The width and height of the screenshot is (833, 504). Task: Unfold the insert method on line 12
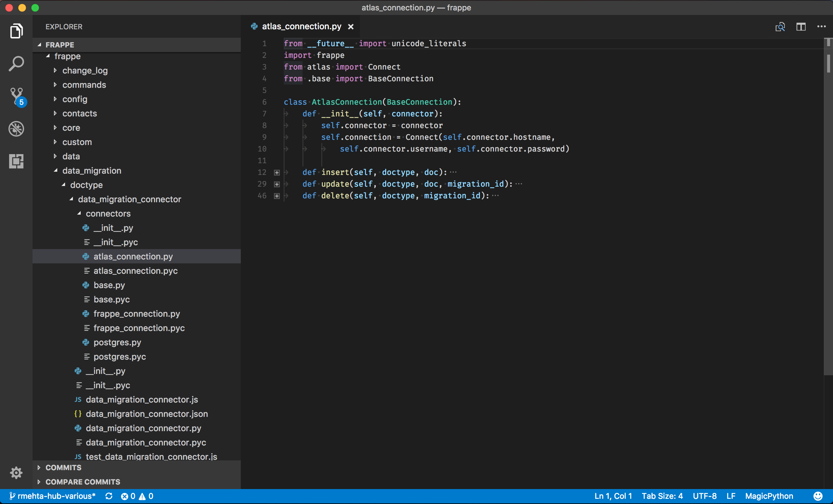pyautogui.click(x=277, y=173)
